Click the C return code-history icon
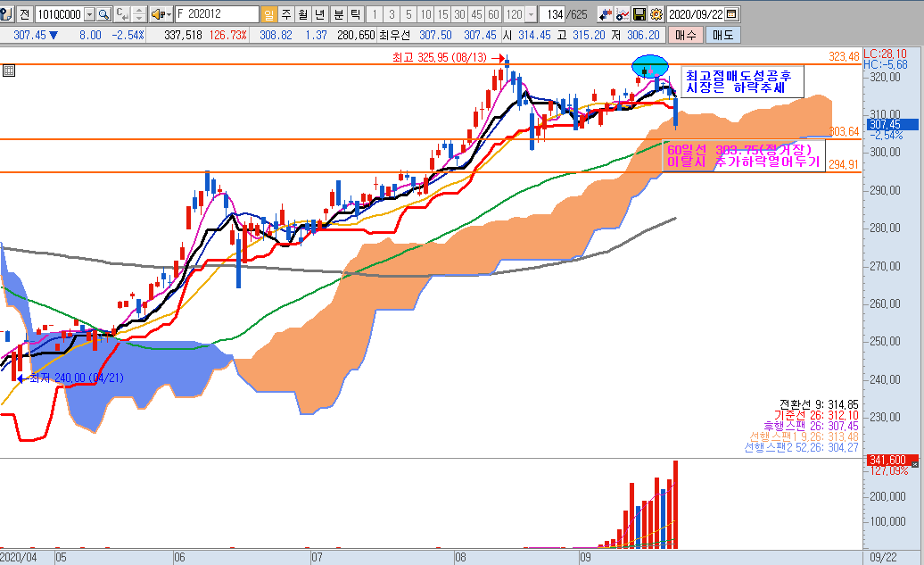Image resolution: width=924 pixels, height=565 pixels. click(122, 14)
